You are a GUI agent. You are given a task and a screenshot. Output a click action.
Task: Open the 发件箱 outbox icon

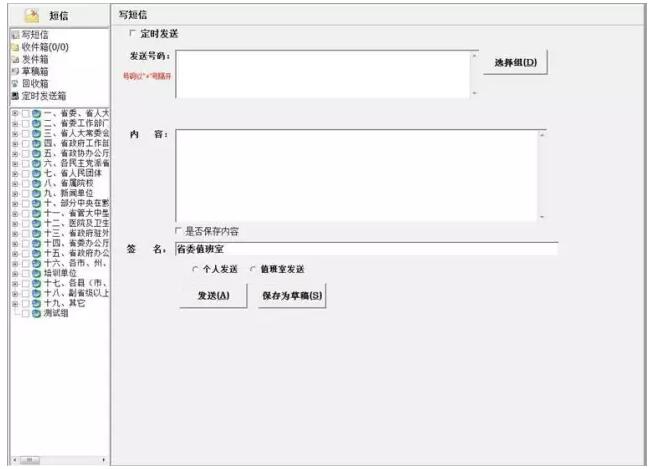[x=14, y=60]
